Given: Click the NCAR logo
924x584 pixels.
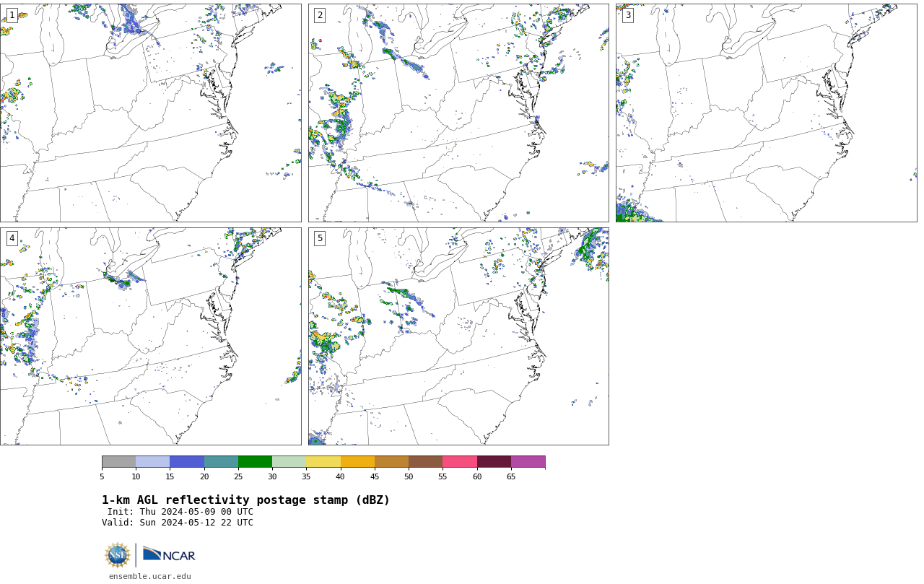Looking at the screenshot, I should pos(169,554).
